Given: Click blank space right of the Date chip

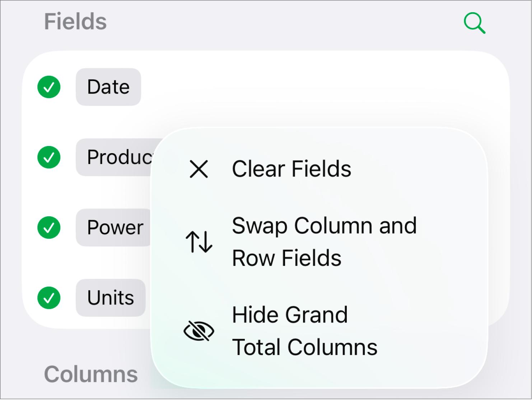Looking at the screenshot, I should pyautogui.click(x=305, y=87).
